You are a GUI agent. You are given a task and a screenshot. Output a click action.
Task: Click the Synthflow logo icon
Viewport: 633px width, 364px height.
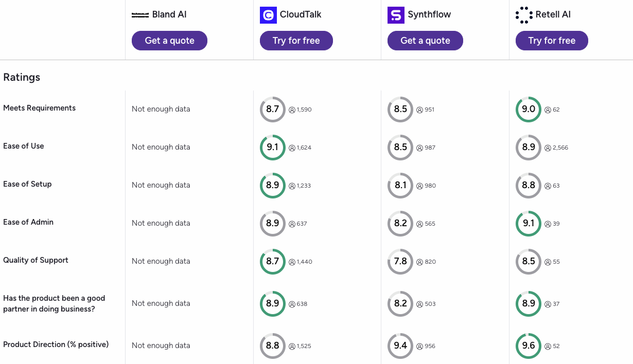click(396, 15)
